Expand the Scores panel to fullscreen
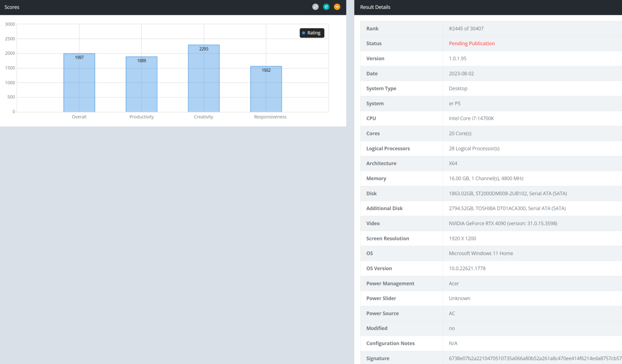 click(x=315, y=7)
